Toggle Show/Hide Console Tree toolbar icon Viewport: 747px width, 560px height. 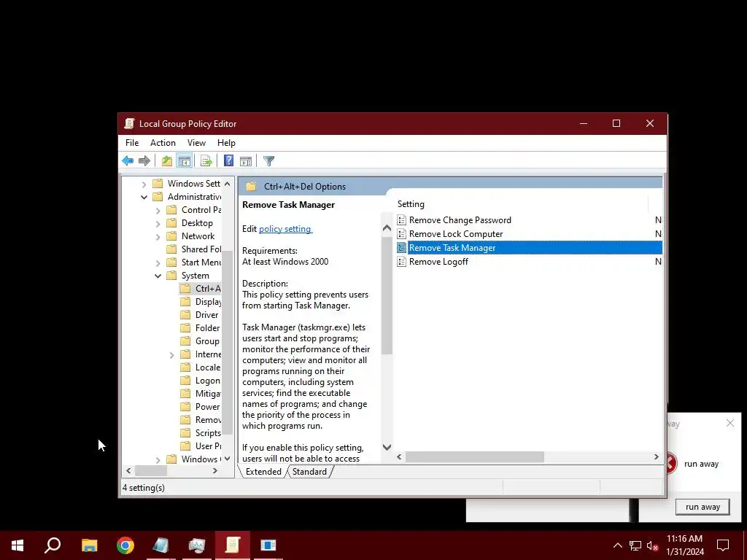(185, 161)
